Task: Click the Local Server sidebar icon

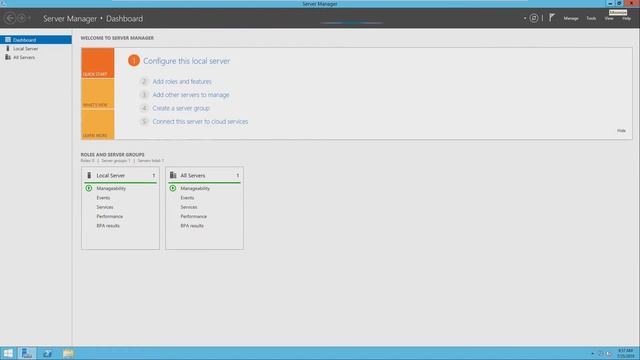Action: coord(7,49)
